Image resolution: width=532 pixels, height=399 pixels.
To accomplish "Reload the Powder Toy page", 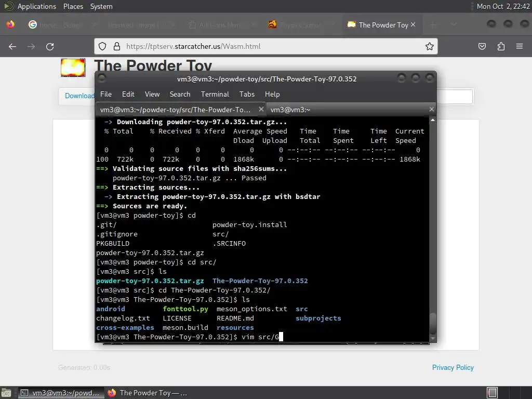I will click(50, 46).
